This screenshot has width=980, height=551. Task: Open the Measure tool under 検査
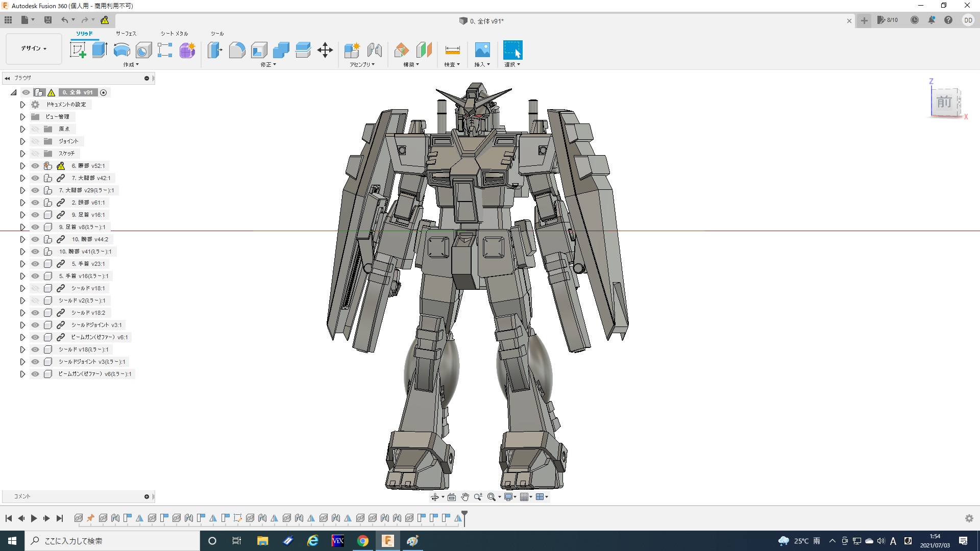tap(452, 50)
